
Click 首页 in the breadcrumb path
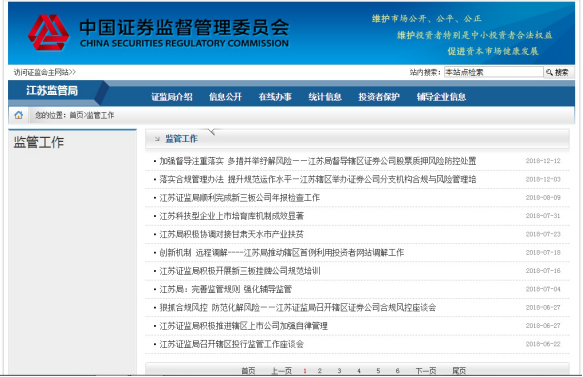click(77, 116)
